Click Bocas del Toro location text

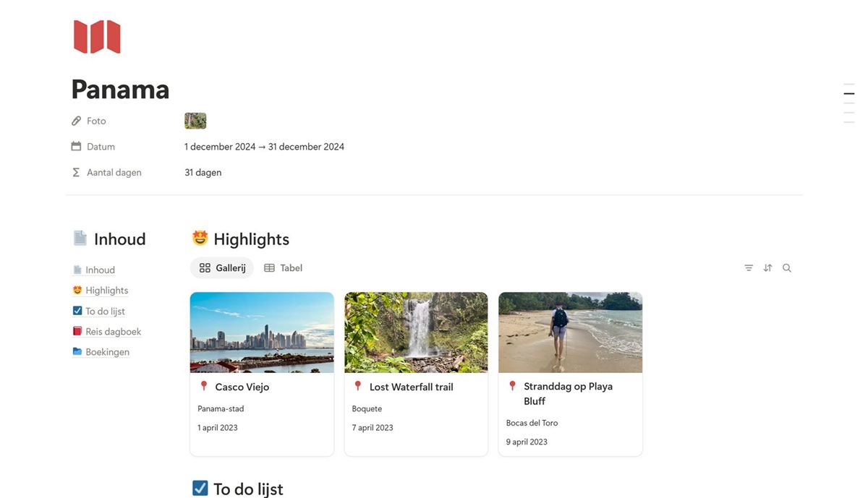point(532,424)
